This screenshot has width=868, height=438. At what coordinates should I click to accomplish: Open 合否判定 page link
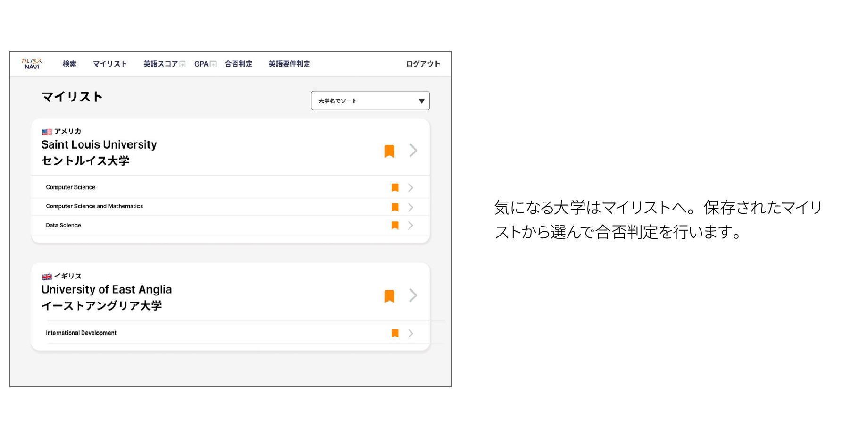point(238,64)
